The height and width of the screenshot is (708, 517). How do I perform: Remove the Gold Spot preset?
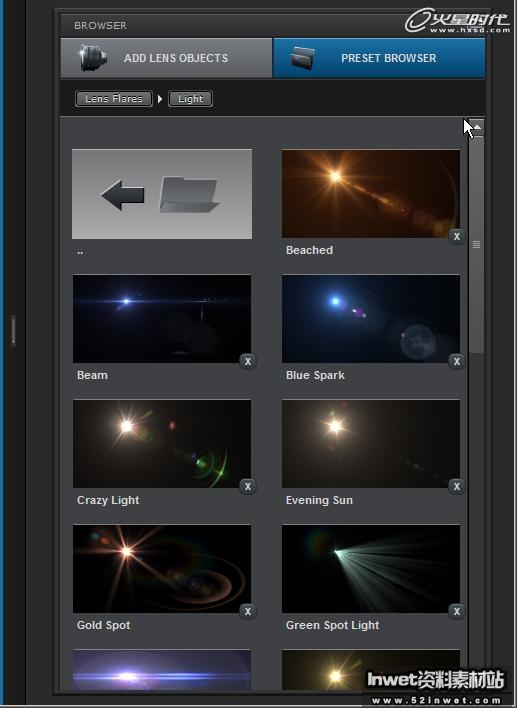tap(248, 611)
